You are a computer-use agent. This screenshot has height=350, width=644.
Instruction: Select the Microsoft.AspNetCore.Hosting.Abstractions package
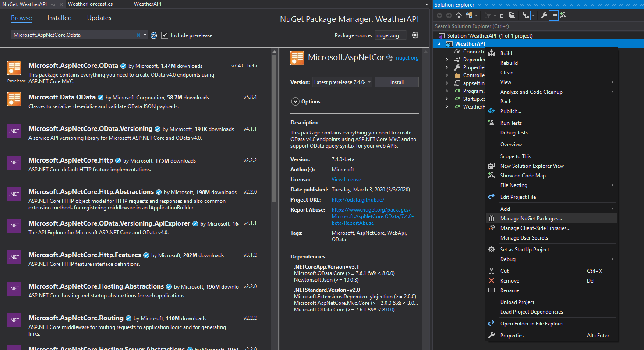point(135,290)
